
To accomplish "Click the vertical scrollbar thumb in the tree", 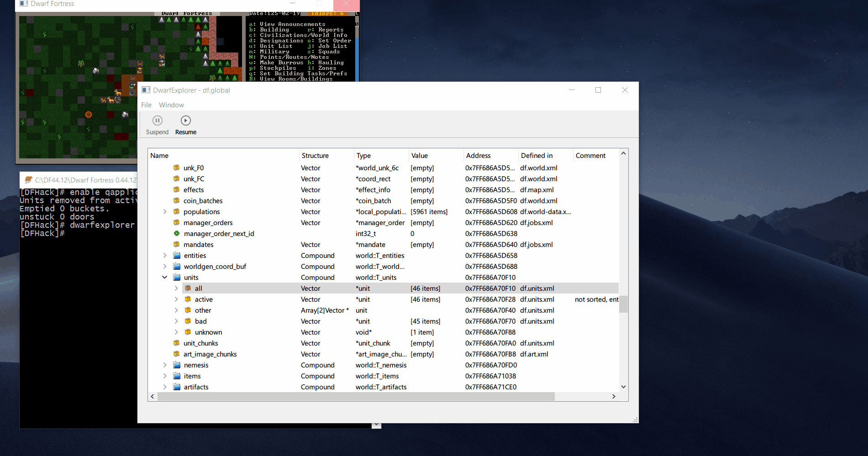I will (x=623, y=304).
